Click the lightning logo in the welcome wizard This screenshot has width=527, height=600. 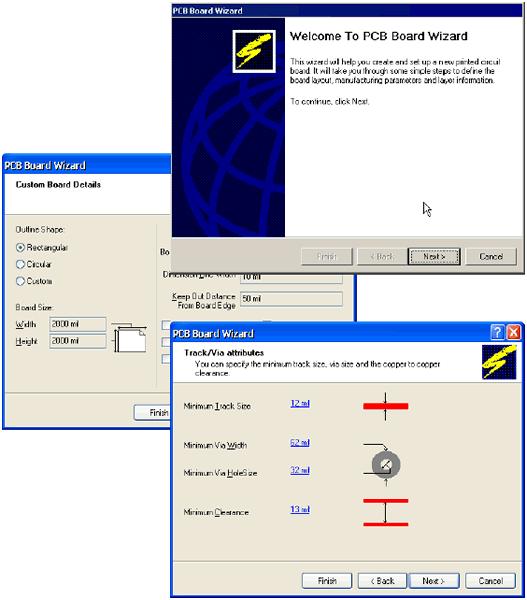254,51
